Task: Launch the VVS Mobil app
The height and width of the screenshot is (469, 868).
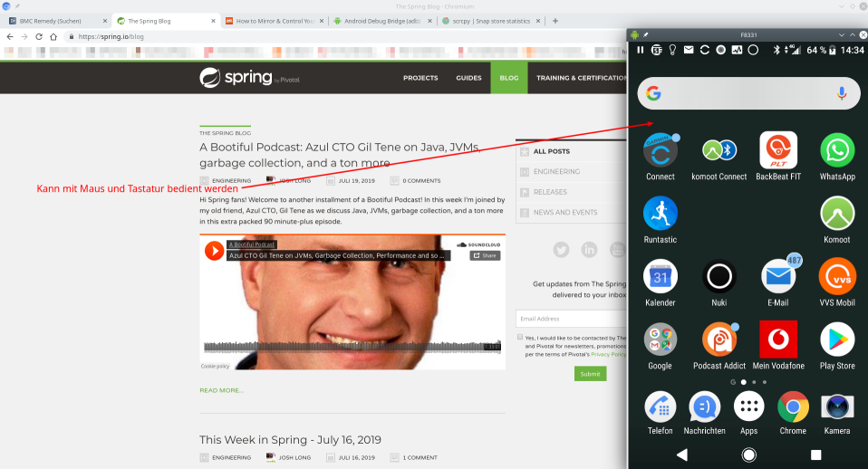Action: click(837, 276)
